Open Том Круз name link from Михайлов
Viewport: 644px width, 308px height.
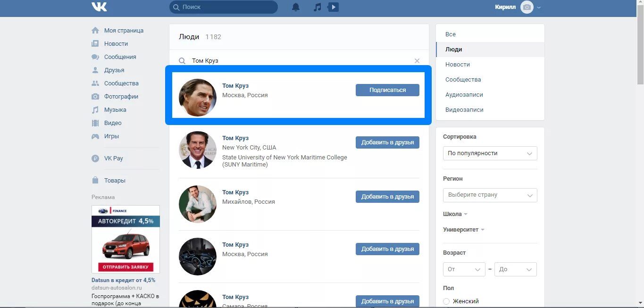click(235, 192)
